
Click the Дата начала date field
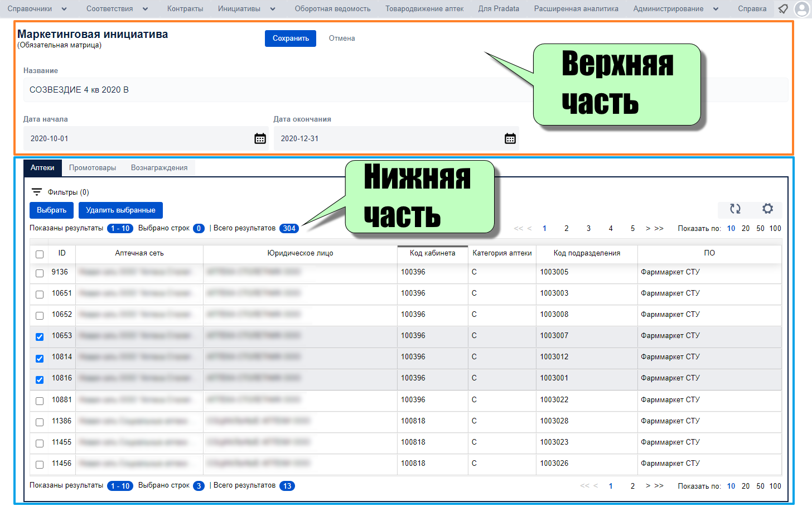(146, 138)
